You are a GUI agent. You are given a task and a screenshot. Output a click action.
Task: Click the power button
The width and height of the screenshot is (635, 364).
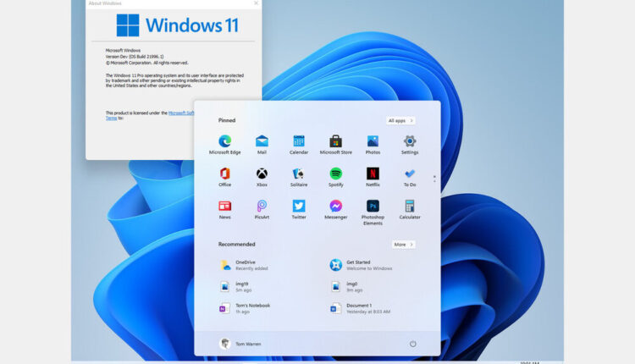(413, 344)
